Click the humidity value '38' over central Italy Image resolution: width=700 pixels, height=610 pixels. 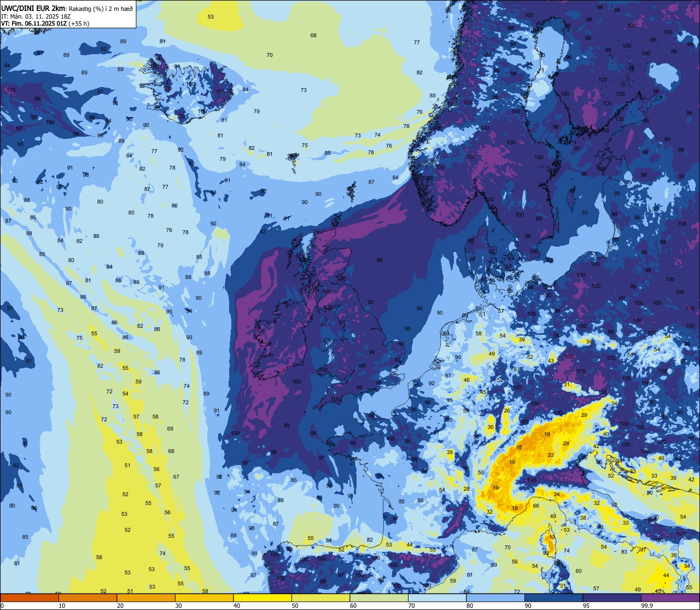(583, 518)
